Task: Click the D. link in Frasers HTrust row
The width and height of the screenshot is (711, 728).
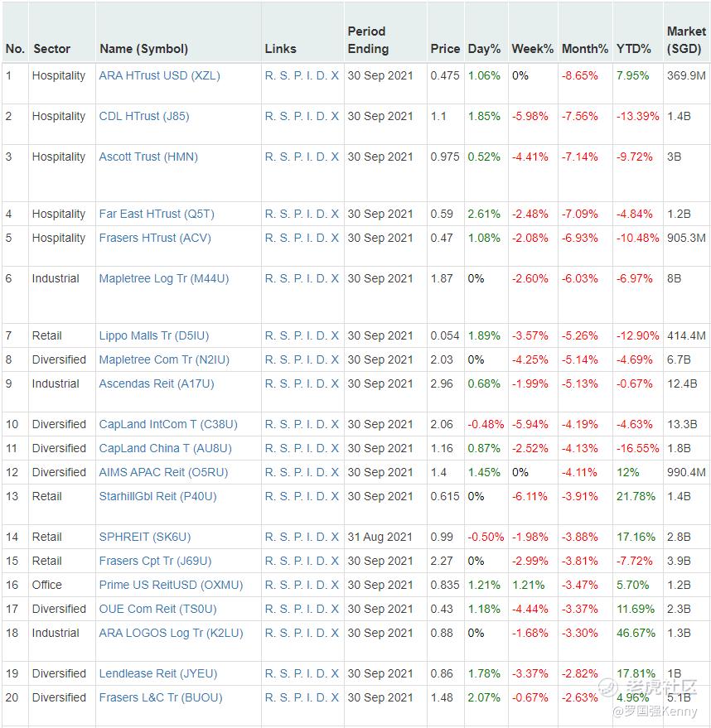Action: pyautogui.click(x=322, y=238)
